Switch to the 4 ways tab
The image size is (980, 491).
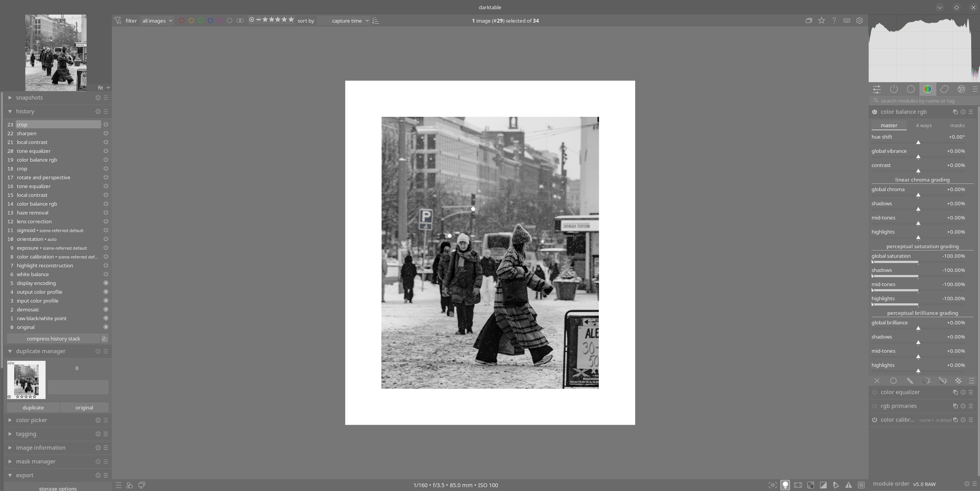click(x=924, y=125)
